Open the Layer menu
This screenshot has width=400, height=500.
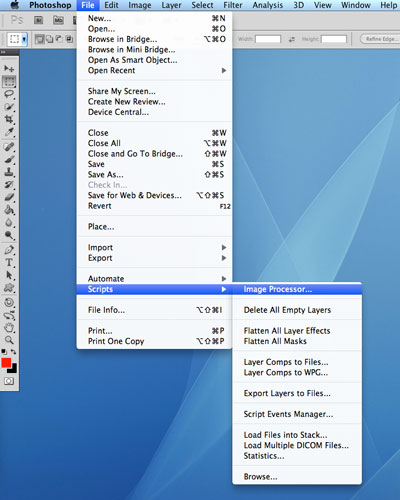(171, 5)
